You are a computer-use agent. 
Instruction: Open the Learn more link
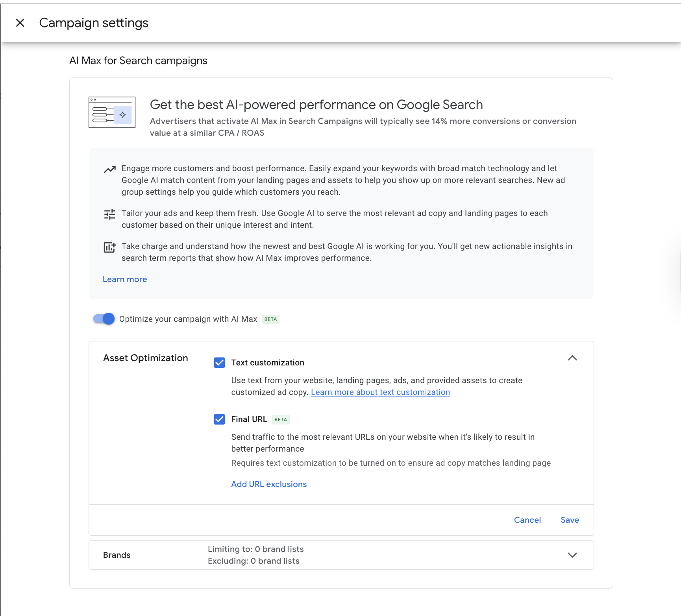pos(125,279)
